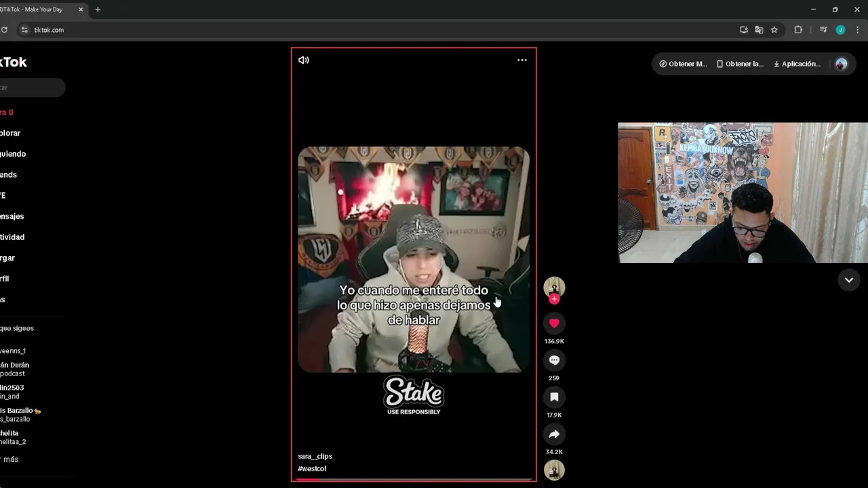Click the TikTok logo in sidebar
Image resolution: width=868 pixels, height=488 pixels.
click(13, 62)
